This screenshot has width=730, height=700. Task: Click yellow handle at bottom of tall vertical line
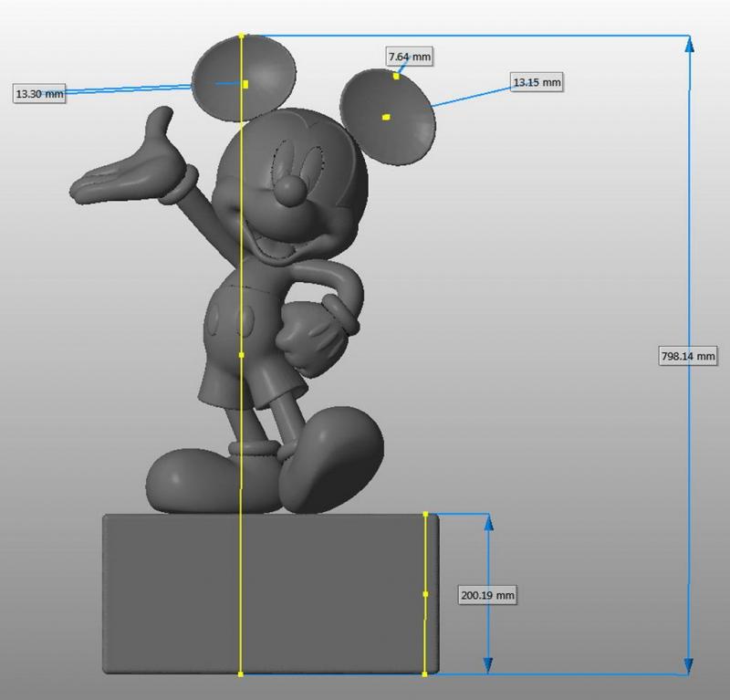click(x=241, y=674)
